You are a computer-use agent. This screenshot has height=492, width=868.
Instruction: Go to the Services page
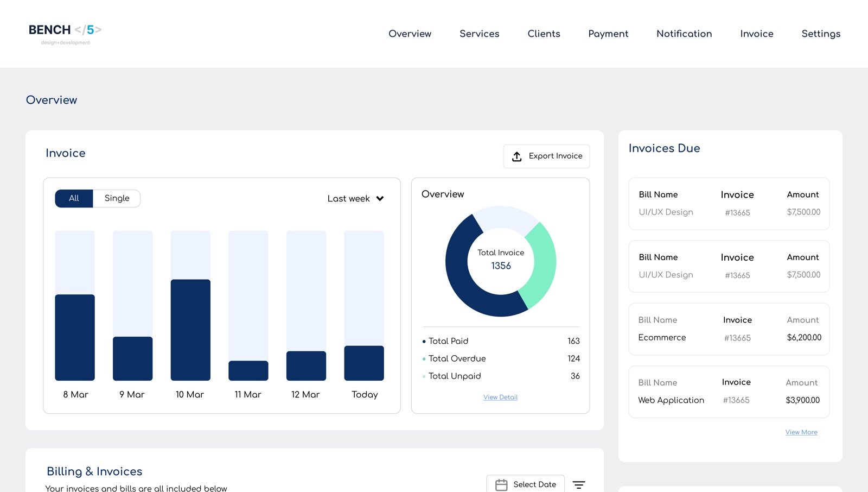click(x=479, y=34)
